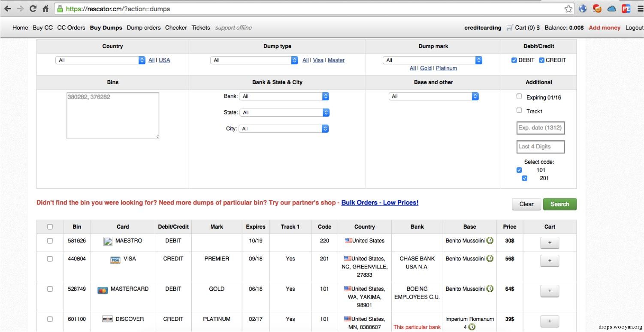Click the browser home icon
This screenshot has height=332, width=644.
coord(46,9)
